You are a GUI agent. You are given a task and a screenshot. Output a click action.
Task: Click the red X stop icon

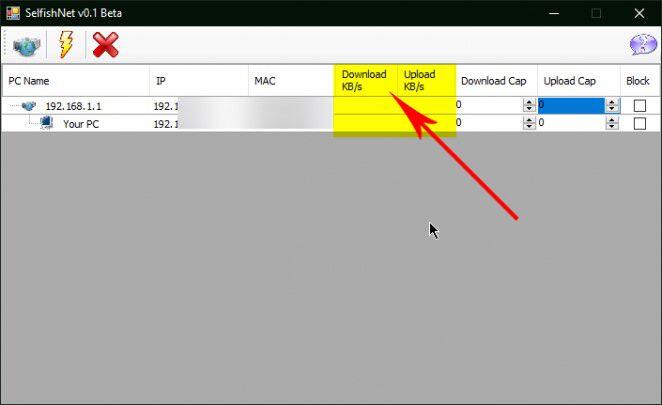[x=105, y=45]
